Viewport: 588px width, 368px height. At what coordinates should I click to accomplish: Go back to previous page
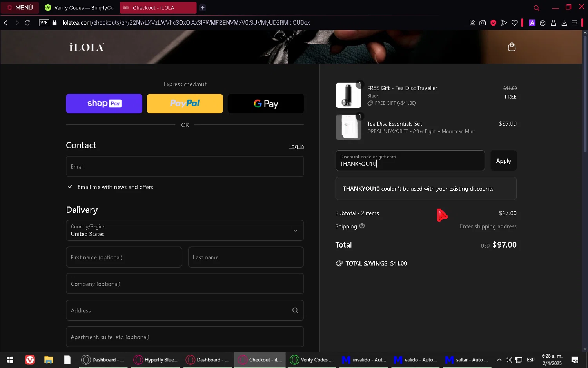point(6,23)
